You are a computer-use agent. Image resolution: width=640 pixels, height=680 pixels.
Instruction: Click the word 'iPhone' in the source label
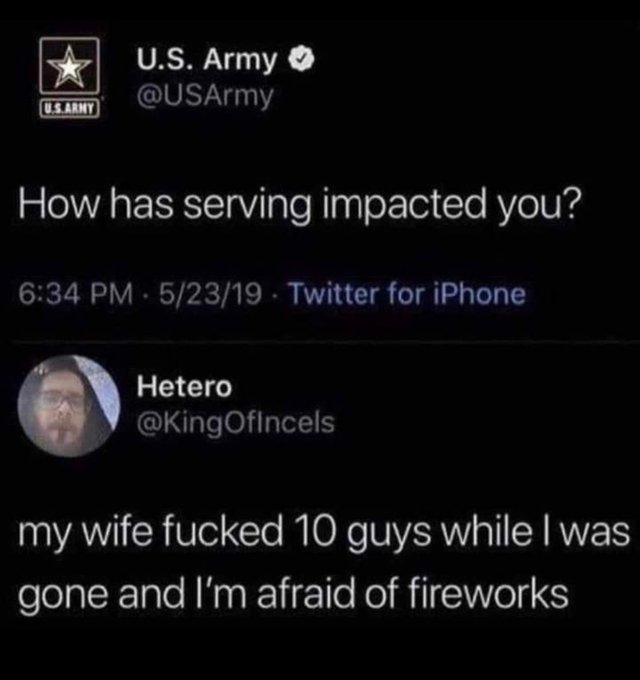480,294
